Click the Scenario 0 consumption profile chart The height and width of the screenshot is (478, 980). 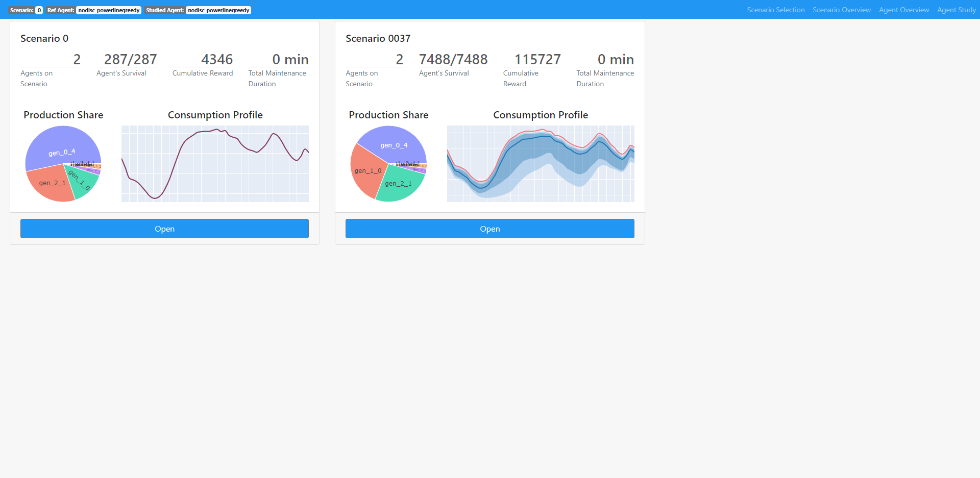pyautogui.click(x=215, y=164)
